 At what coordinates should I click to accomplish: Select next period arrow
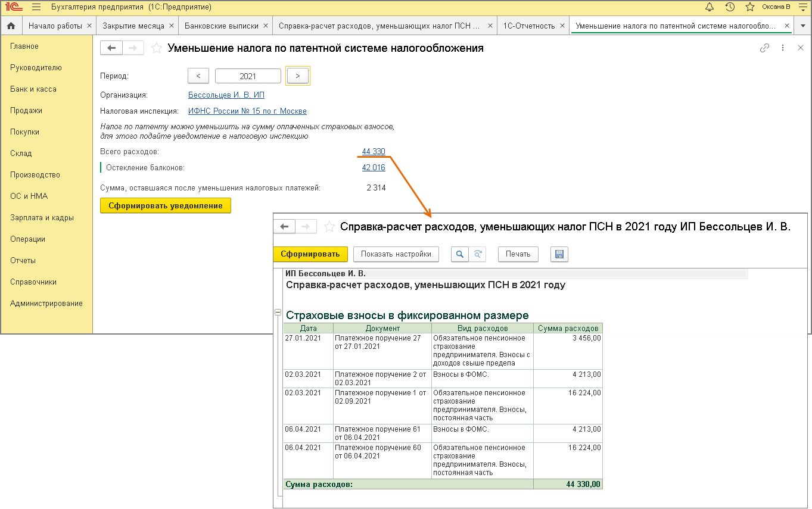coord(298,76)
